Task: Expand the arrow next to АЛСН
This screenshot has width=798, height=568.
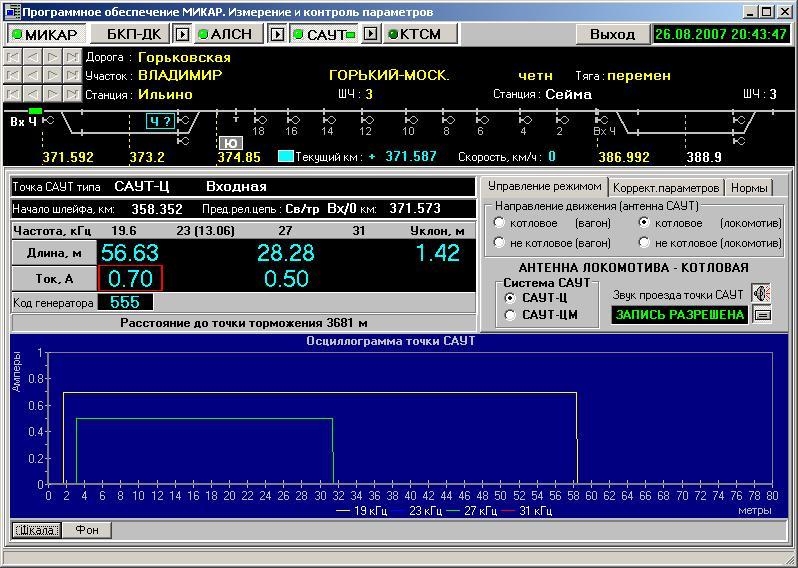Action: (x=277, y=34)
